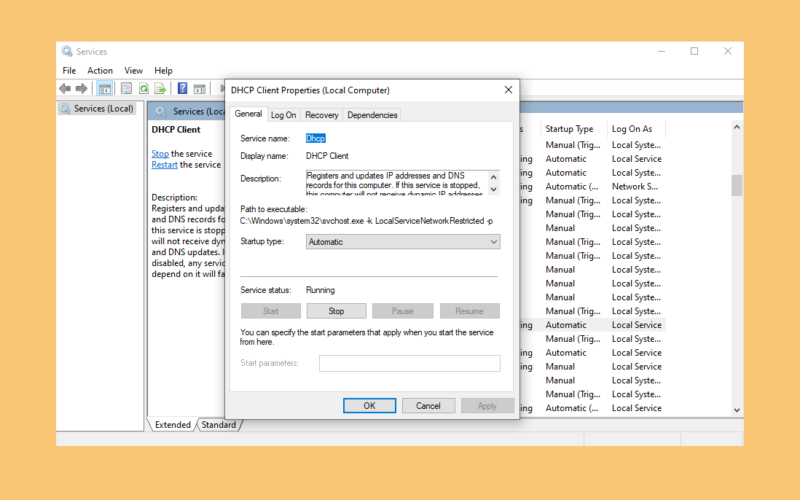
Task: Click the highlighted Dhcp service name field
Action: coord(315,139)
